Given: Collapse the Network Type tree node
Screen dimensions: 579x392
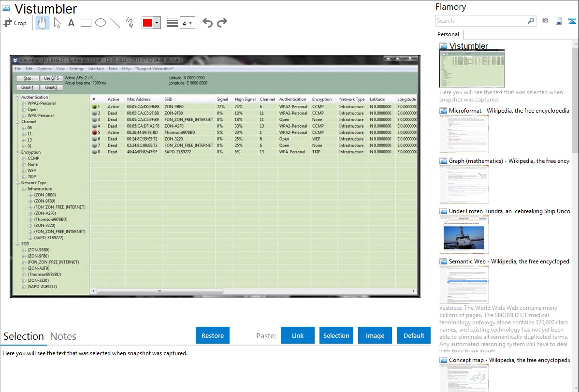Looking at the screenshot, I should (17, 183).
